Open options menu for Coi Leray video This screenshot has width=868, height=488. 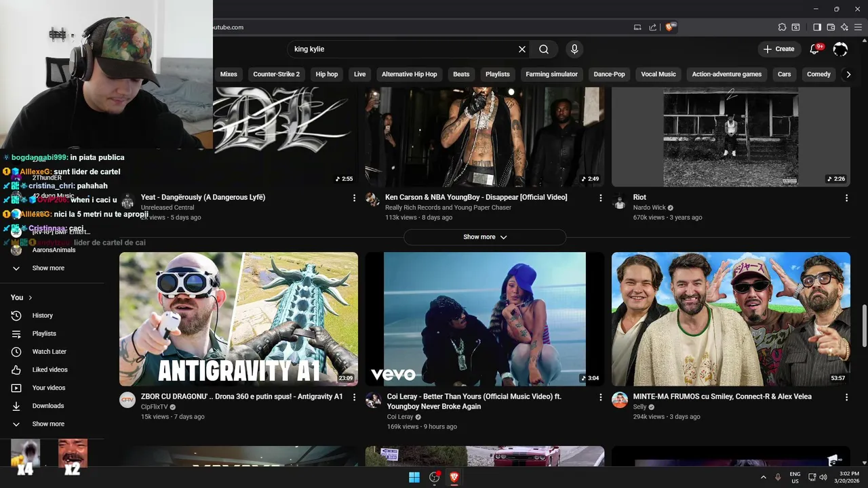tap(600, 397)
